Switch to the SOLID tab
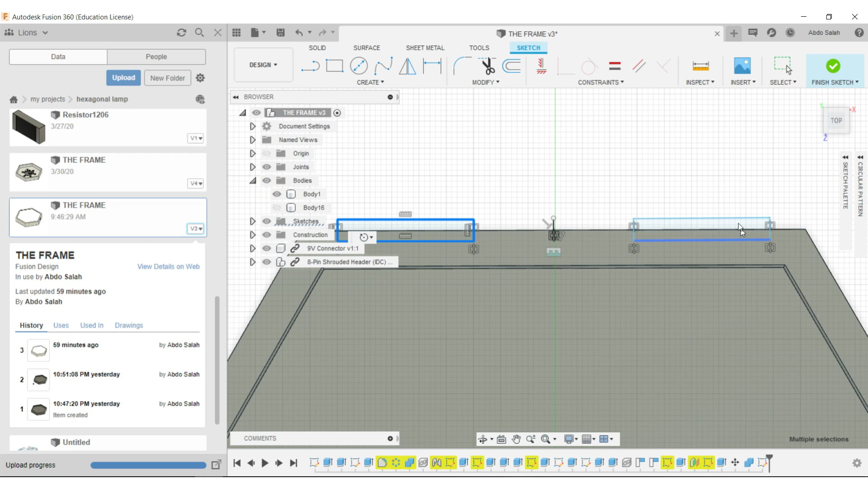The width and height of the screenshot is (868, 488). tap(317, 48)
